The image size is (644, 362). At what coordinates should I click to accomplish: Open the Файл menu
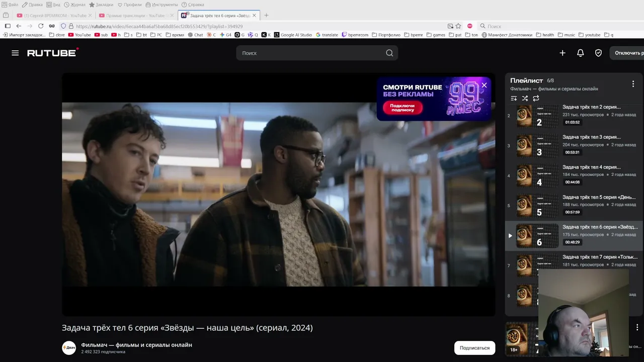coord(10,5)
